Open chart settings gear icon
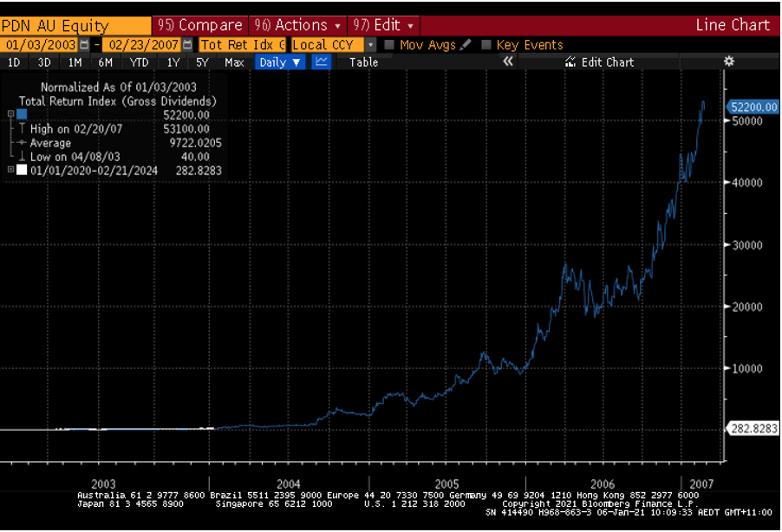 click(x=729, y=62)
